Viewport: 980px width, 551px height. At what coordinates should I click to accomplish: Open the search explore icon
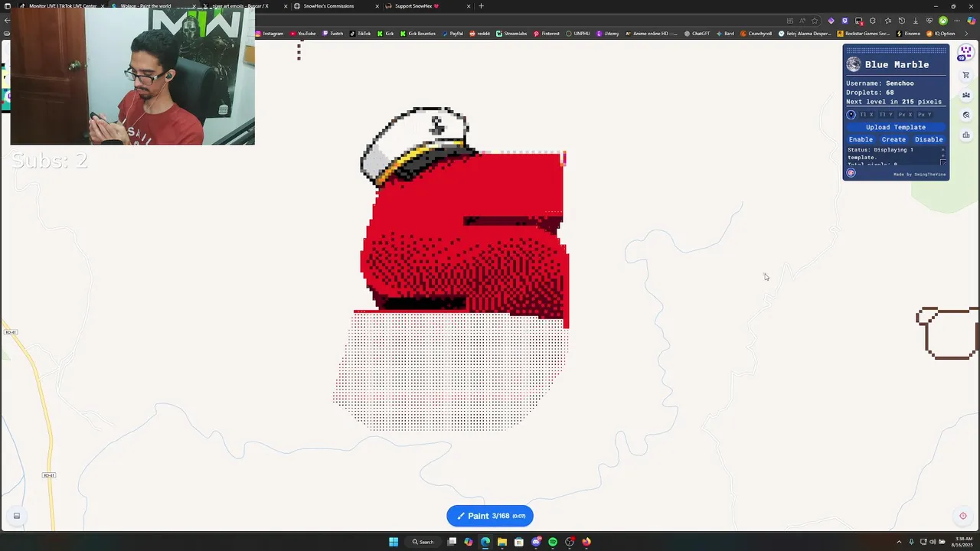click(966, 115)
